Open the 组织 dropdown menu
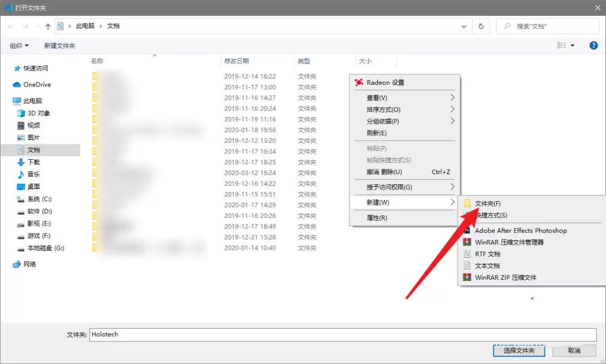This screenshot has width=606, height=364. [x=19, y=45]
